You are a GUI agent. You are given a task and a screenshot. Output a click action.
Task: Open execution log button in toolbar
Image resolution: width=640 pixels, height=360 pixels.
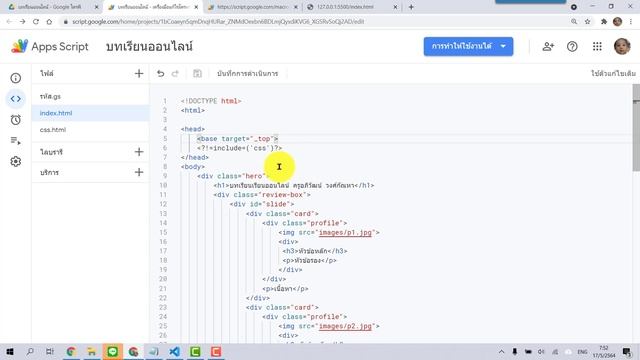click(x=247, y=73)
